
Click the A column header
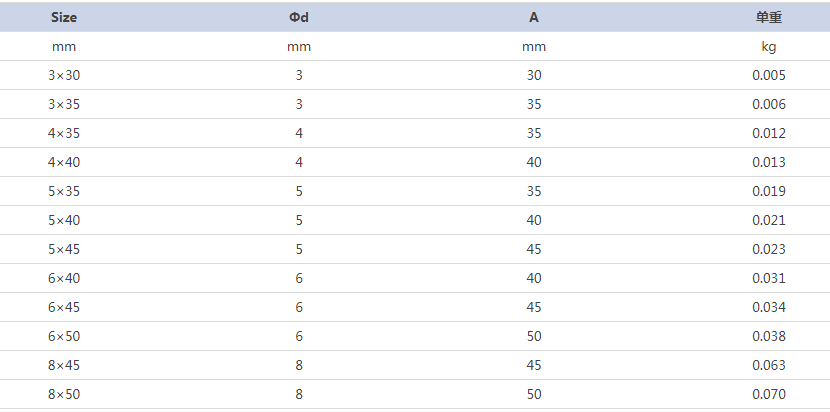[x=534, y=17]
